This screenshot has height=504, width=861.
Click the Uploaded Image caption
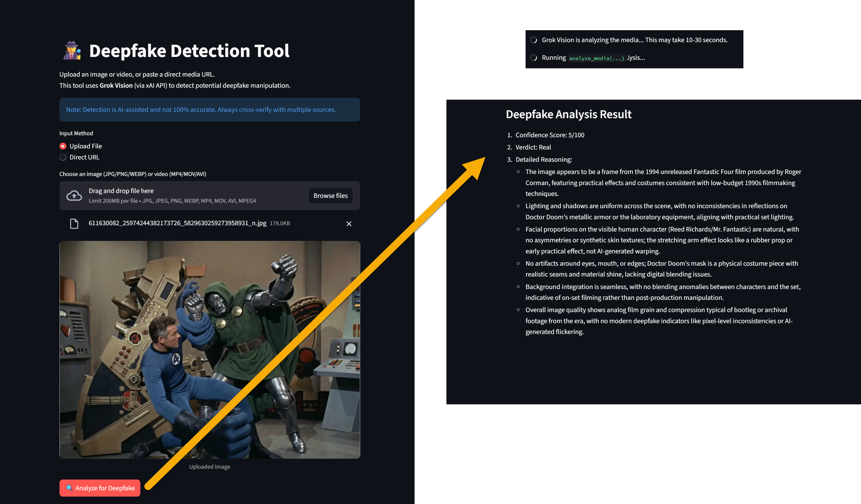[x=210, y=466]
